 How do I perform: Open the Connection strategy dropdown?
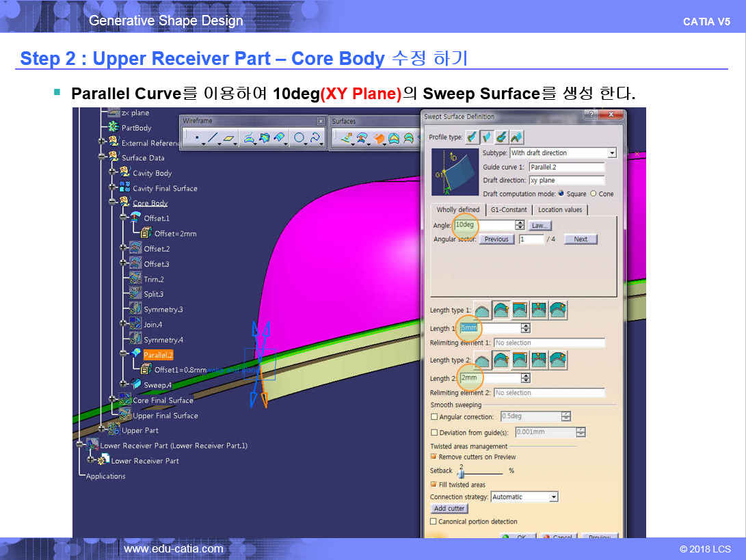point(553,497)
